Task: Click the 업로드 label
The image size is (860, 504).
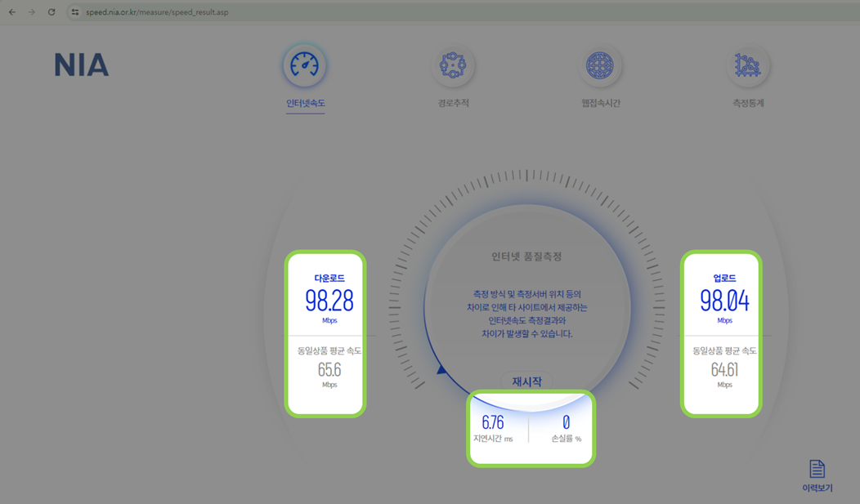Action: coord(724,279)
